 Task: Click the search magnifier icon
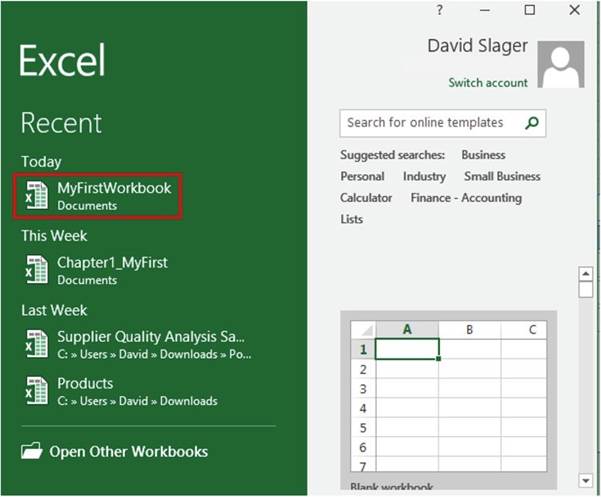point(533,123)
